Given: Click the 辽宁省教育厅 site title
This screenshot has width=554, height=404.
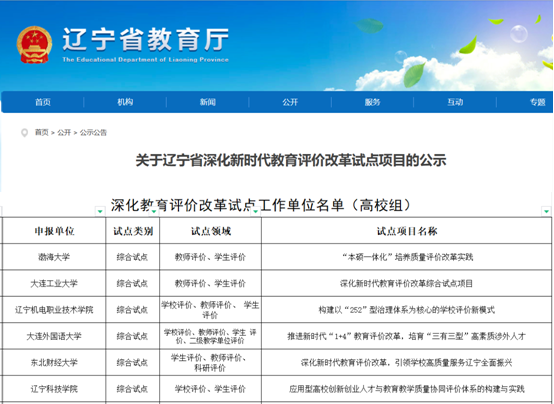Looking at the screenshot, I should click(x=146, y=39).
